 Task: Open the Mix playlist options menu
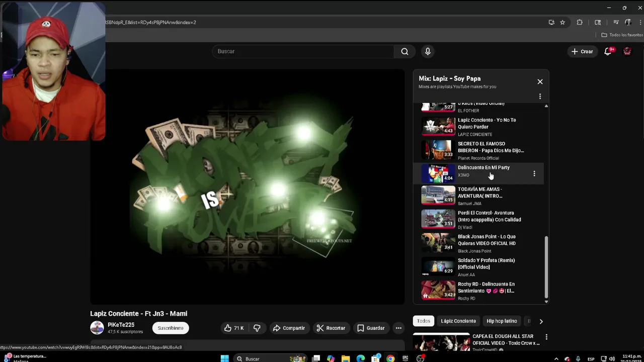[x=540, y=96]
